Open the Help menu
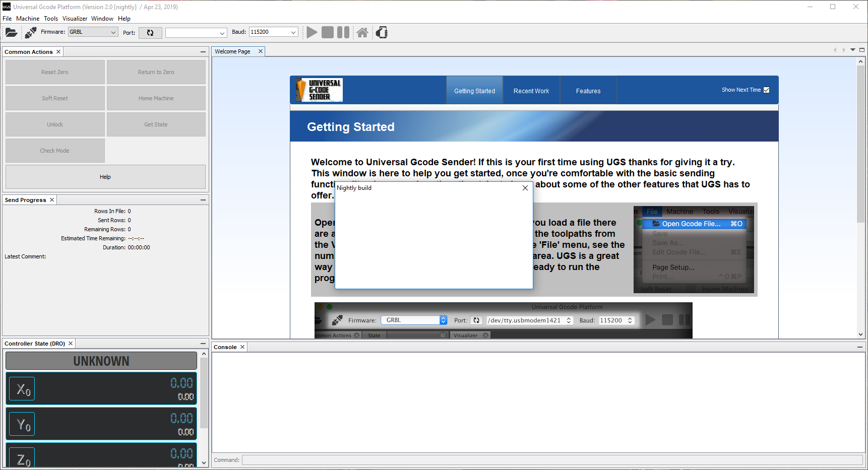This screenshot has width=868, height=470. pos(124,19)
